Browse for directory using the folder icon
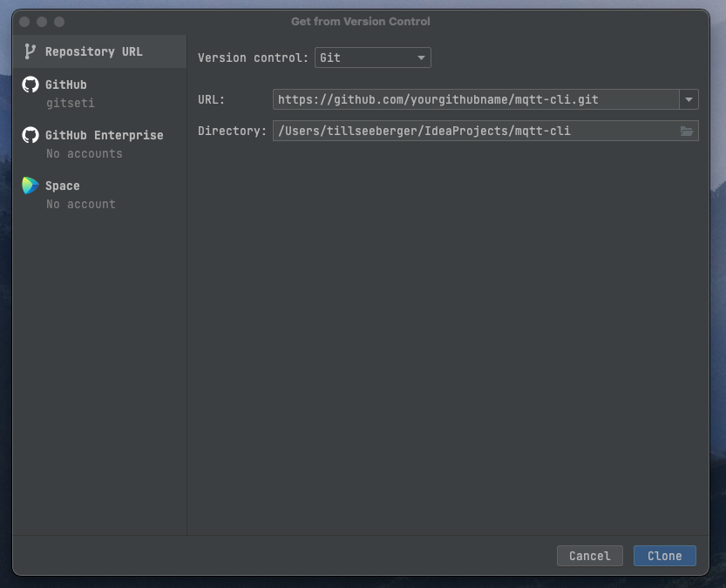 coord(687,132)
